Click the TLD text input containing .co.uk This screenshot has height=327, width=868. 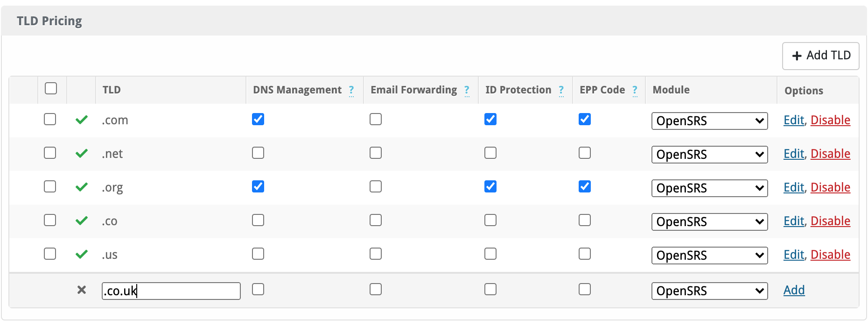(171, 291)
